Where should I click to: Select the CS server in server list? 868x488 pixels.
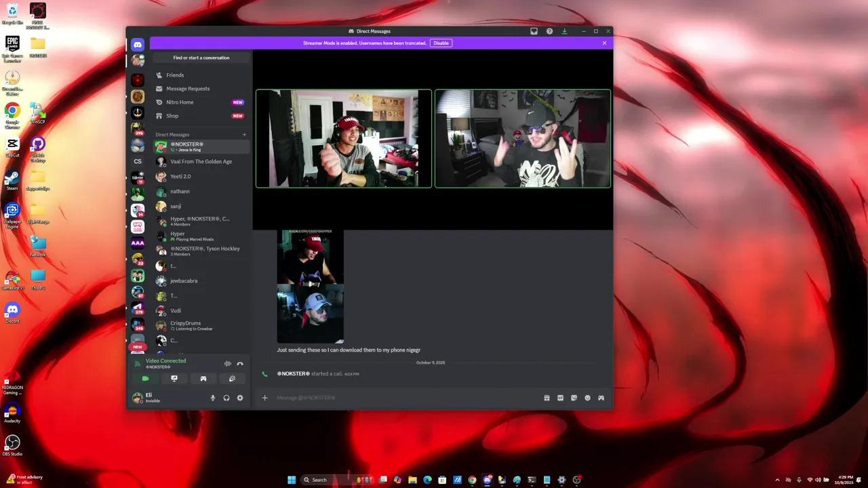138,161
